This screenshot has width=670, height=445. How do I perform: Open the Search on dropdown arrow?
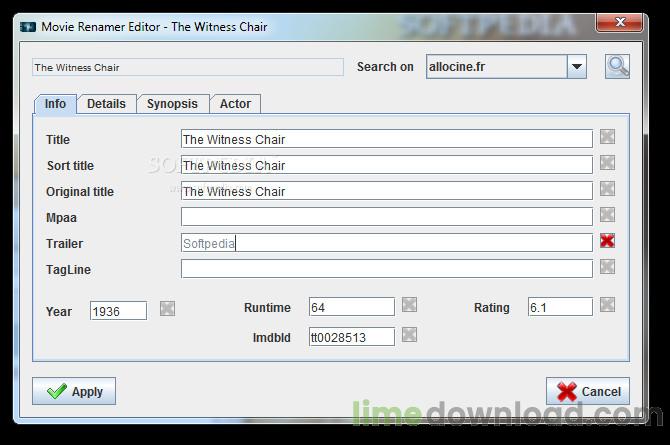[577, 67]
